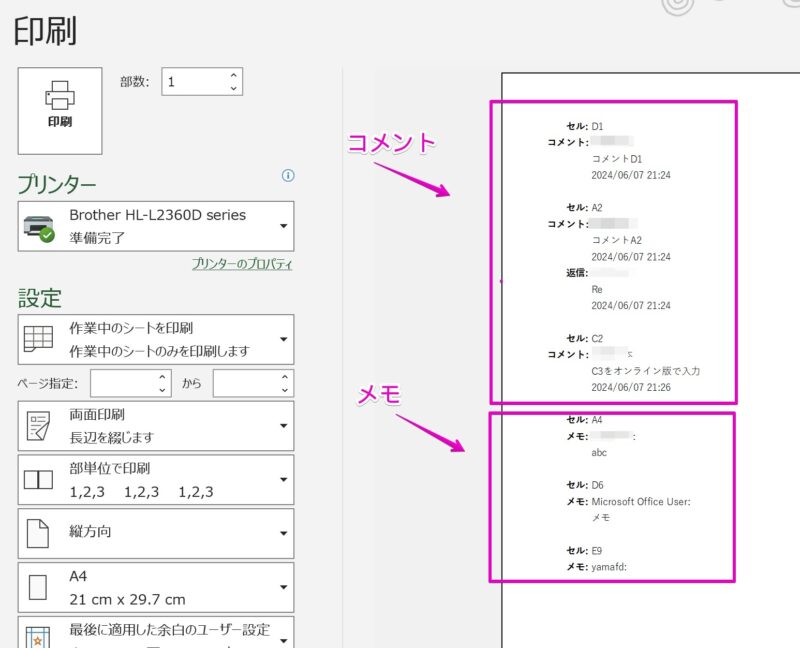Open the 縦方向 orientation dropdown
Viewport: 800px width, 648px height.
tap(281, 533)
